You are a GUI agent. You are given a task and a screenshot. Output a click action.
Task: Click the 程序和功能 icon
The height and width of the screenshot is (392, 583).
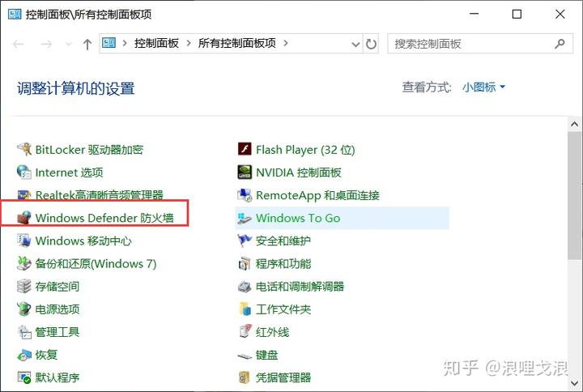[245, 264]
